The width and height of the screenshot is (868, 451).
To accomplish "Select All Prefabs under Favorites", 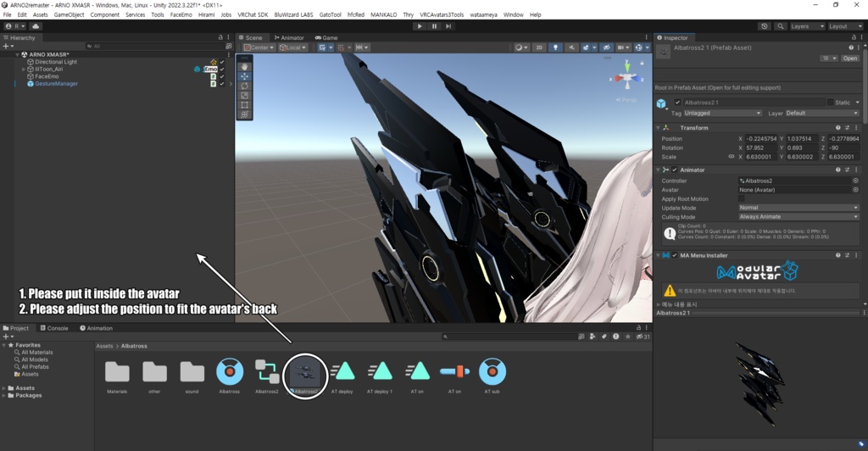I will [35, 366].
